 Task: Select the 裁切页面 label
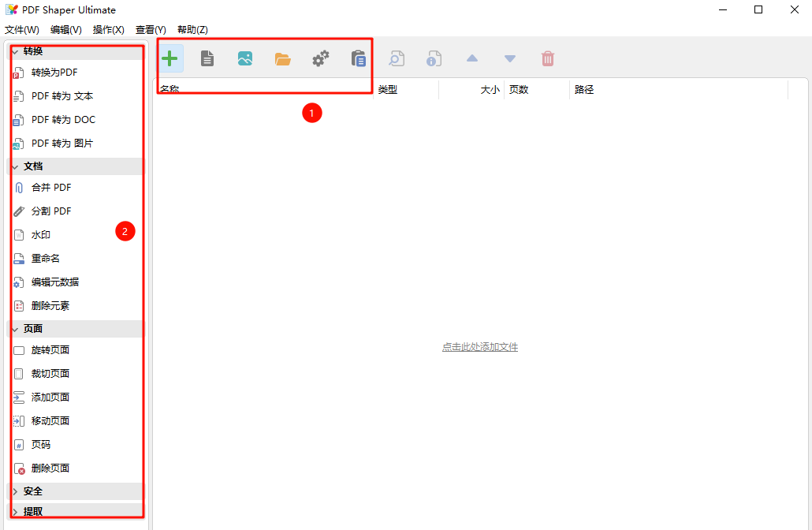pyautogui.click(x=50, y=374)
